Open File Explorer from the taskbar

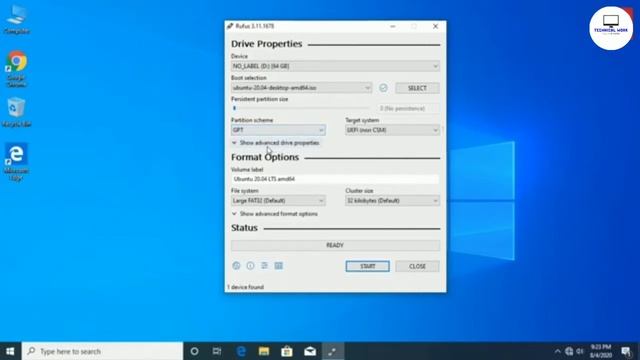click(264, 351)
